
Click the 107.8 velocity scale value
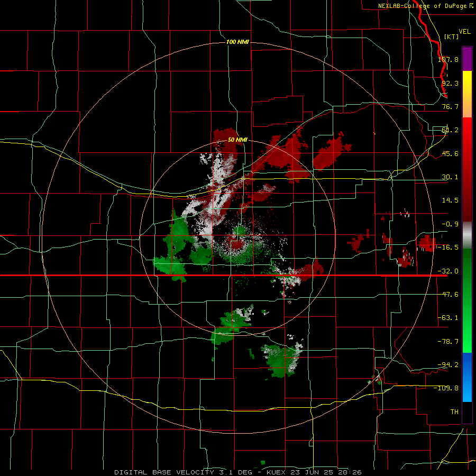[x=448, y=59]
